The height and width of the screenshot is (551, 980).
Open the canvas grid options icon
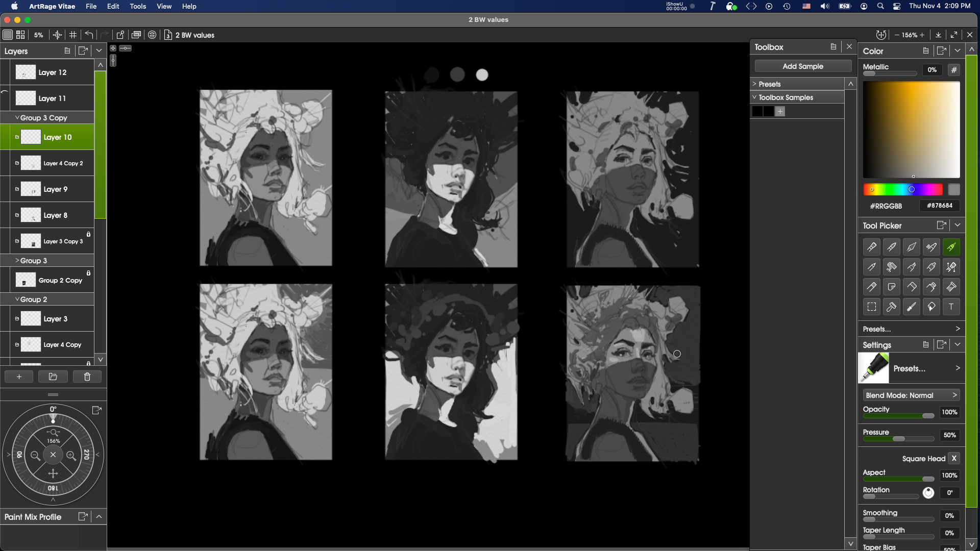(73, 35)
